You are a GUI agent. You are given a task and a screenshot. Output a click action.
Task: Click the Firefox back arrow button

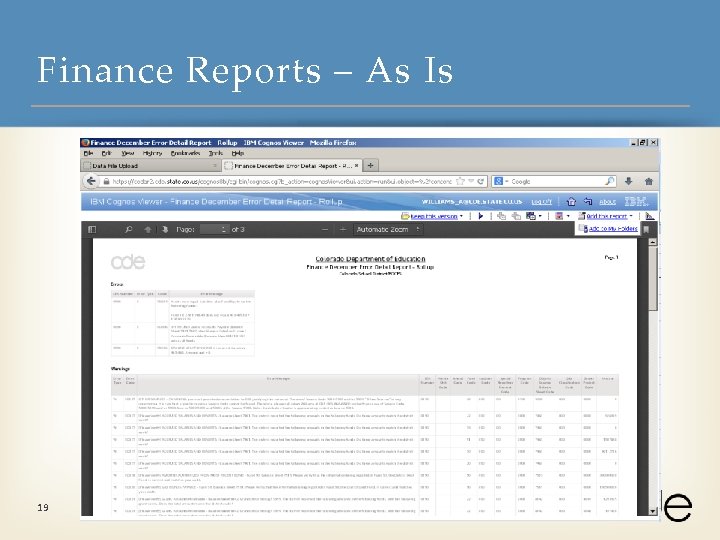[91, 181]
